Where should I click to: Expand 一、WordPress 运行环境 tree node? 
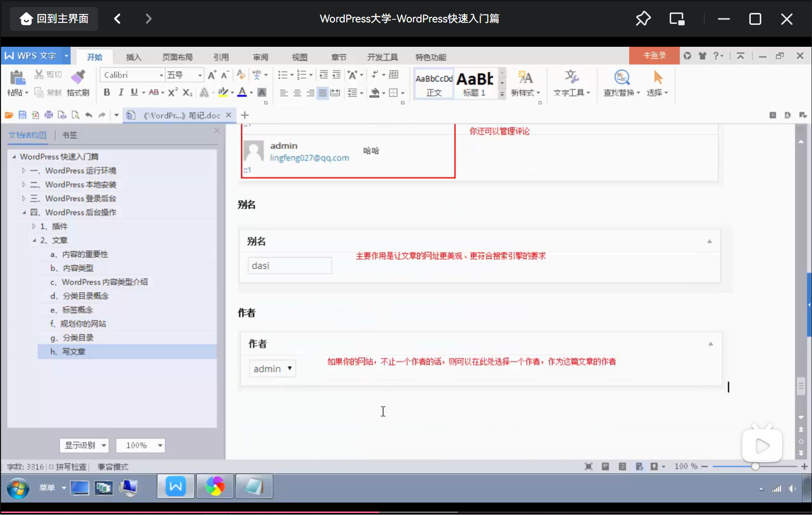click(x=23, y=171)
